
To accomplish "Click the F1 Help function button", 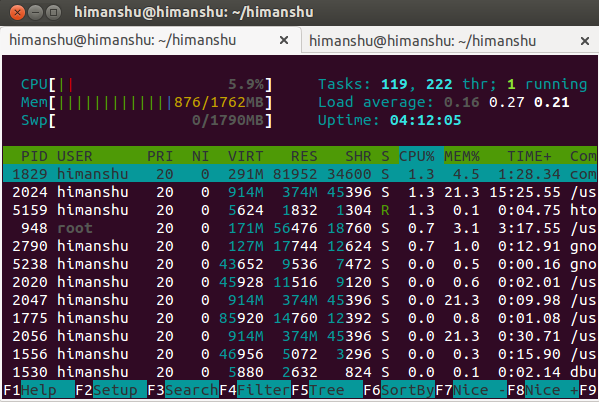I will [x=39, y=390].
